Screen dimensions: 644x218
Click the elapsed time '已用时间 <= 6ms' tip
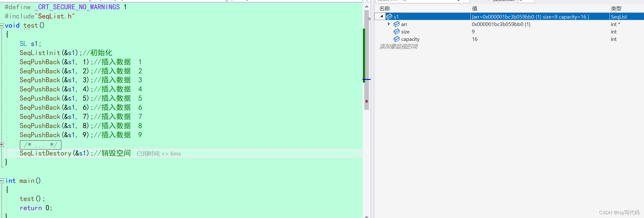point(159,154)
